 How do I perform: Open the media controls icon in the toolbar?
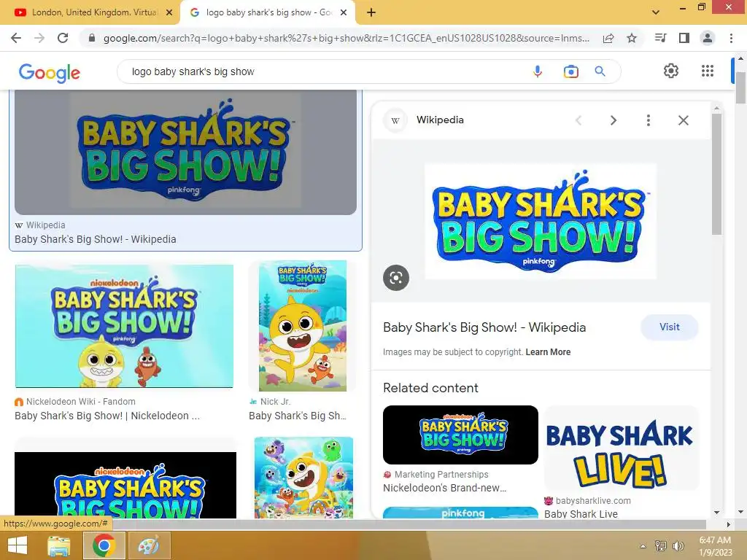point(660,38)
